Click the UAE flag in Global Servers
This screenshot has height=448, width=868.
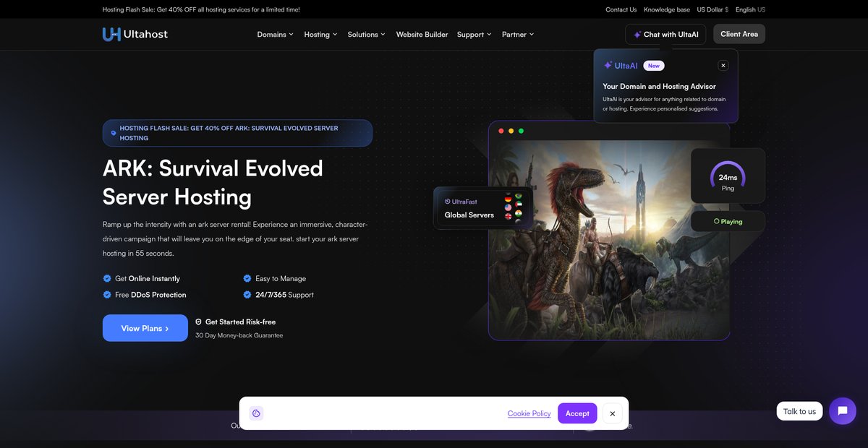pyautogui.click(x=519, y=205)
